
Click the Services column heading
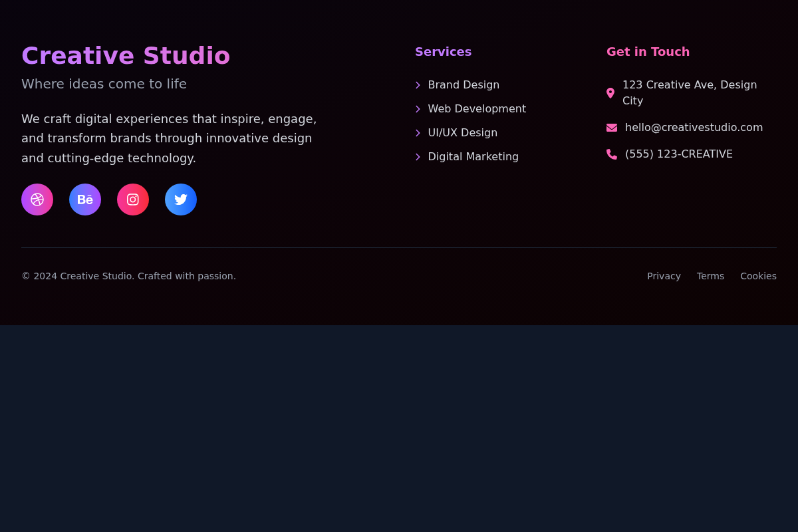pyautogui.click(x=444, y=52)
